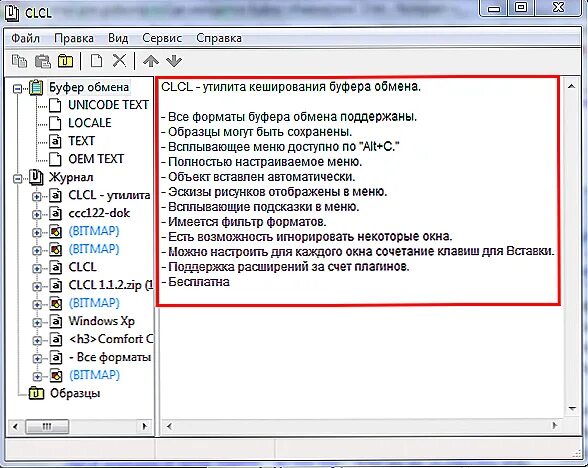
Task: Expand the CLCL 1.1.2.zip entry
Action: point(37,286)
